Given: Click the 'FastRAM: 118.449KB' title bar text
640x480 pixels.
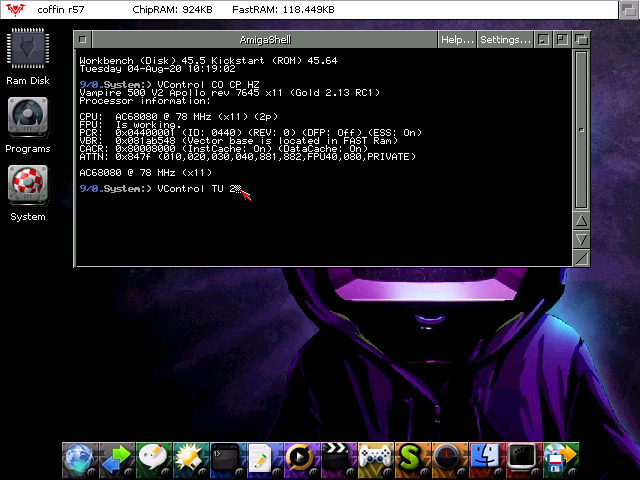Looking at the screenshot, I should (x=283, y=9).
